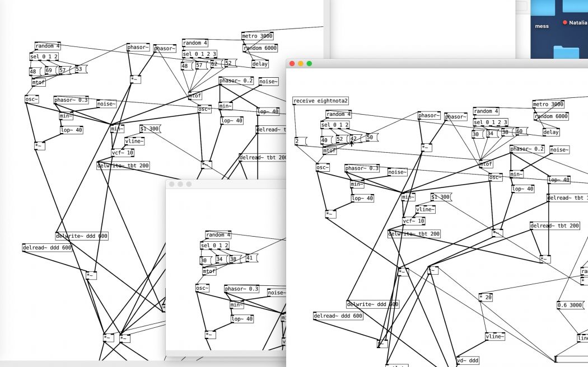Select "delread~ ddd 600" in the front window
Screen dimensions: 588x367
338,316
